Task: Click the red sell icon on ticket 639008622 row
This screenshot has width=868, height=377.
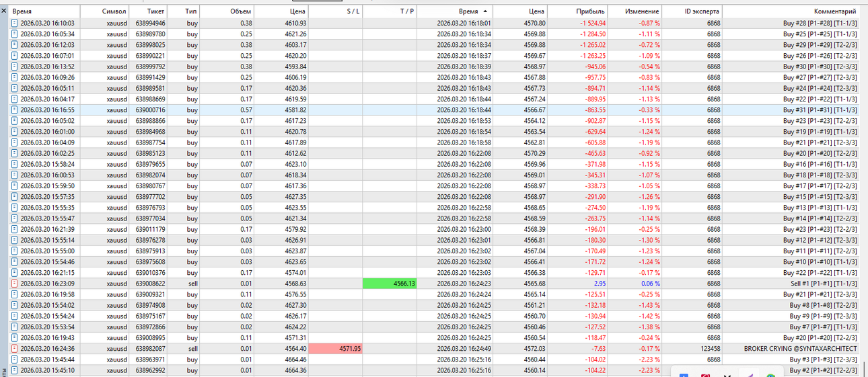Action: [x=15, y=284]
